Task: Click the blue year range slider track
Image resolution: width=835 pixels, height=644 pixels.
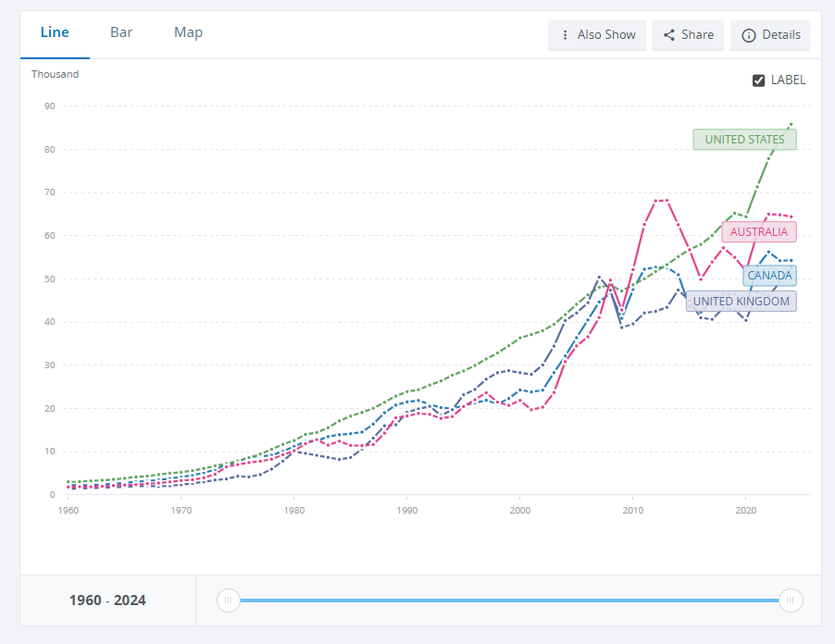Action: point(510,601)
